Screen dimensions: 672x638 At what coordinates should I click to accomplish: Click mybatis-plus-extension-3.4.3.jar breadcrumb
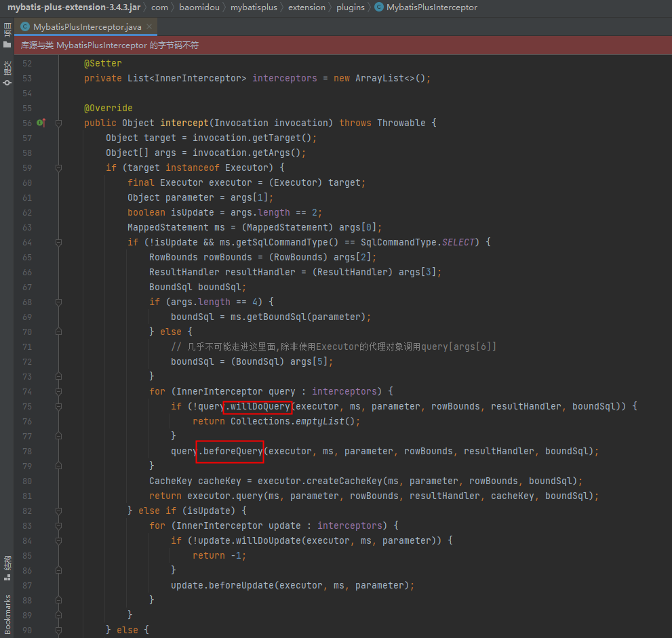click(74, 7)
